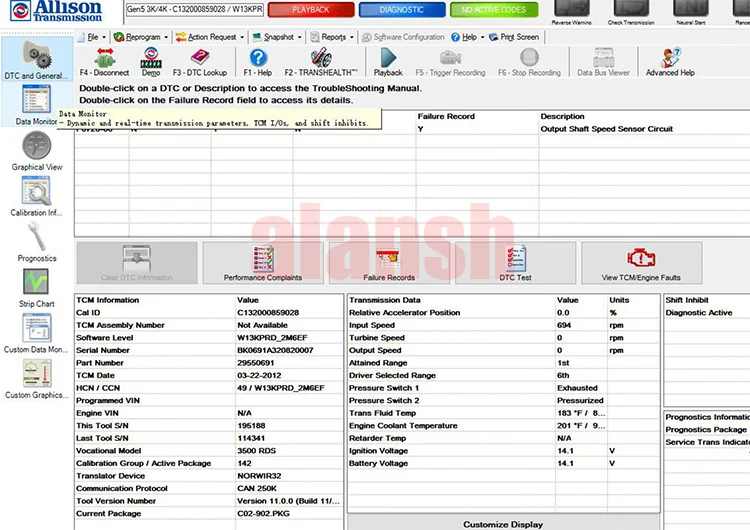Open Performance Complaints
This screenshot has width=750, height=530.
pyautogui.click(x=263, y=263)
